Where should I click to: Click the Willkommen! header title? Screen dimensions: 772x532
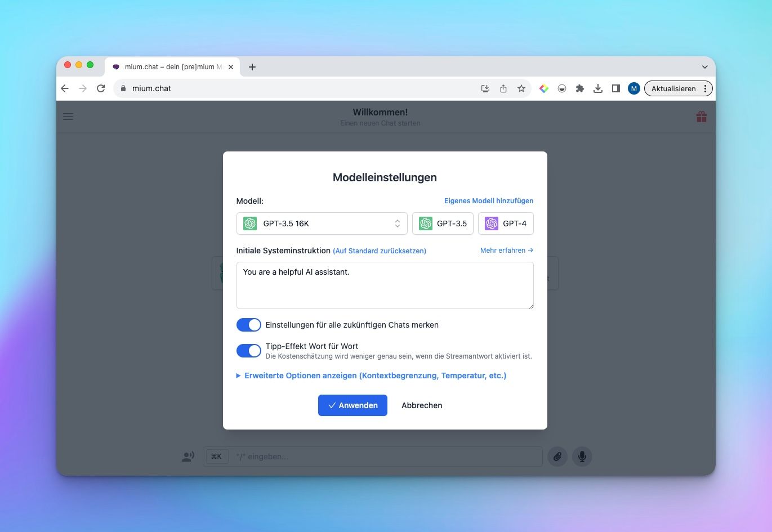[380, 112]
